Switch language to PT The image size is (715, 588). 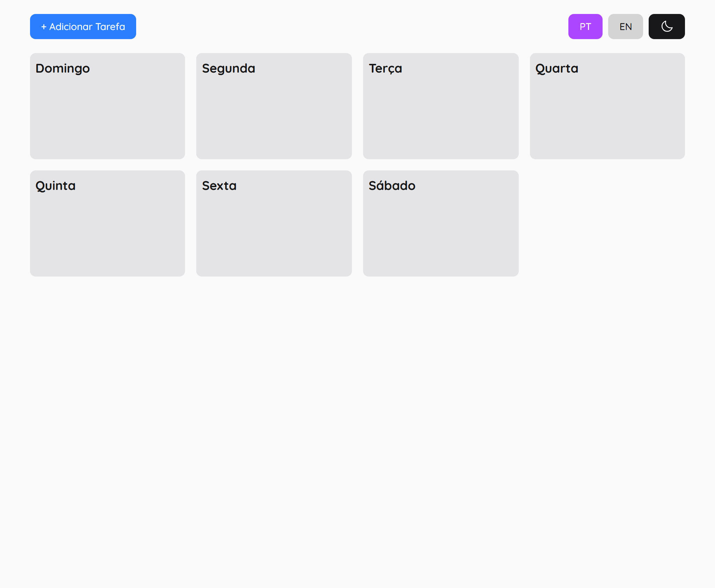pyautogui.click(x=585, y=27)
